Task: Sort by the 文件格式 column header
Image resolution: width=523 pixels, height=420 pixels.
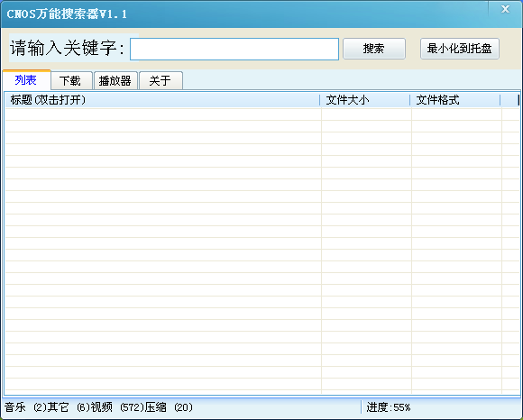Action: click(455, 100)
